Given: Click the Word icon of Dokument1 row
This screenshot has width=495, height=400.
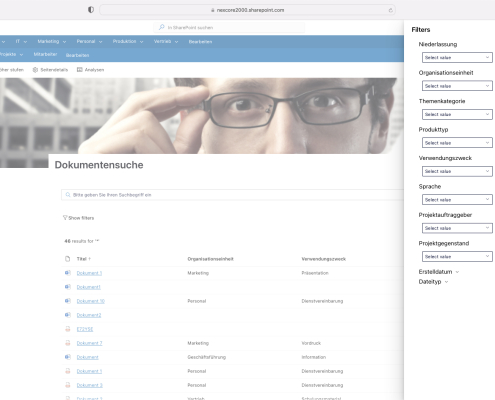Looking at the screenshot, I should click(x=68, y=287).
